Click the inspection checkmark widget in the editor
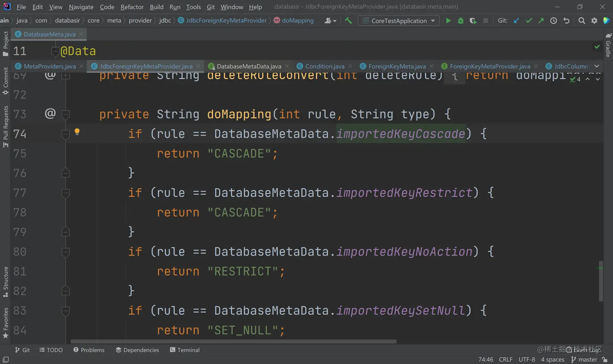Screen dimensions: 613x364 pyautogui.click(x=575, y=79)
